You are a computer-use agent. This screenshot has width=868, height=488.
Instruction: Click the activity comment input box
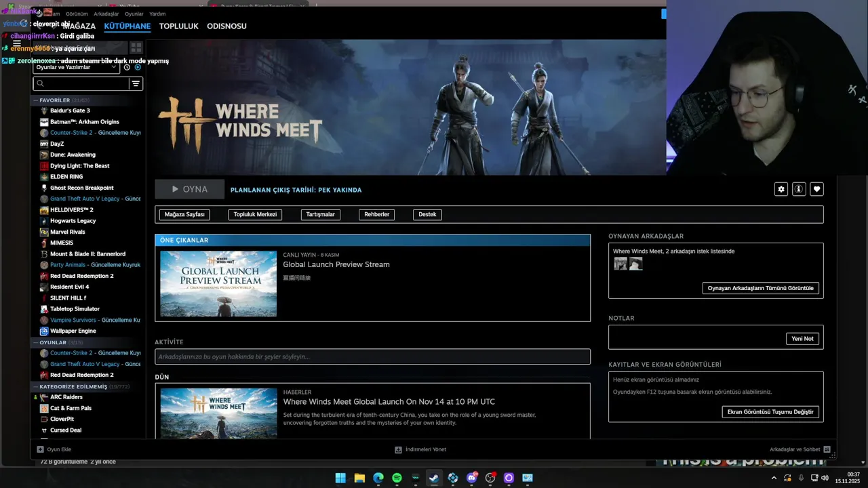(372, 357)
